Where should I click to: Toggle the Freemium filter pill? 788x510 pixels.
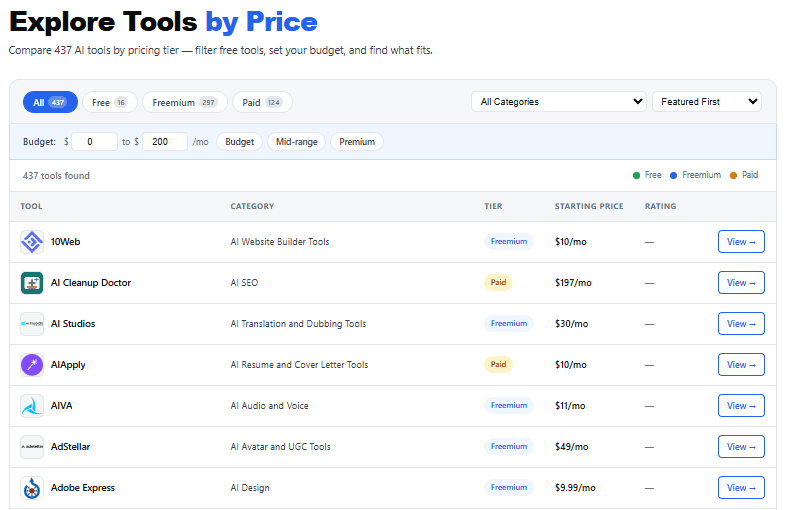point(184,103)
